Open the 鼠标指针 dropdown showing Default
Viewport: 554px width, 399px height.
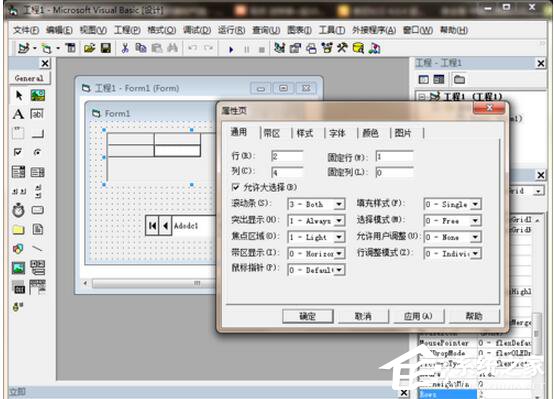coord(338,270)
